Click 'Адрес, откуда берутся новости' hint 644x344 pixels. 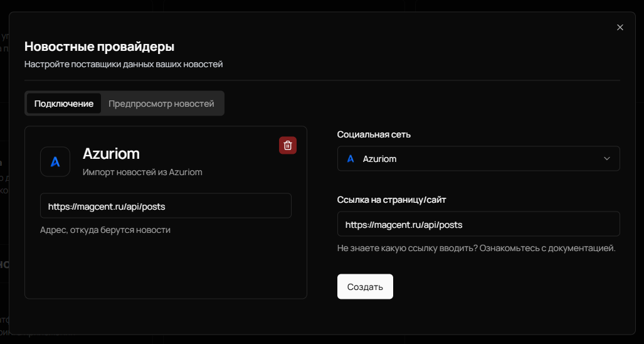coord(105,230)
